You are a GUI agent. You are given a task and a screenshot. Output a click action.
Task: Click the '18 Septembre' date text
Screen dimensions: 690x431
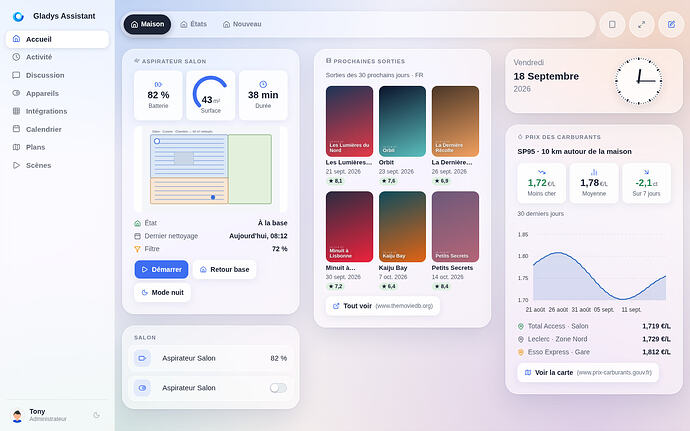coord(546,76)
